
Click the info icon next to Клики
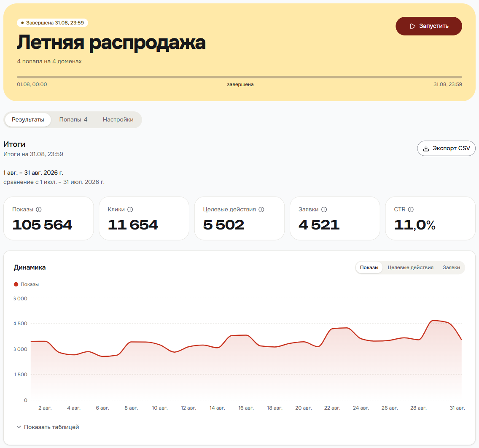(x=130, y=210)
